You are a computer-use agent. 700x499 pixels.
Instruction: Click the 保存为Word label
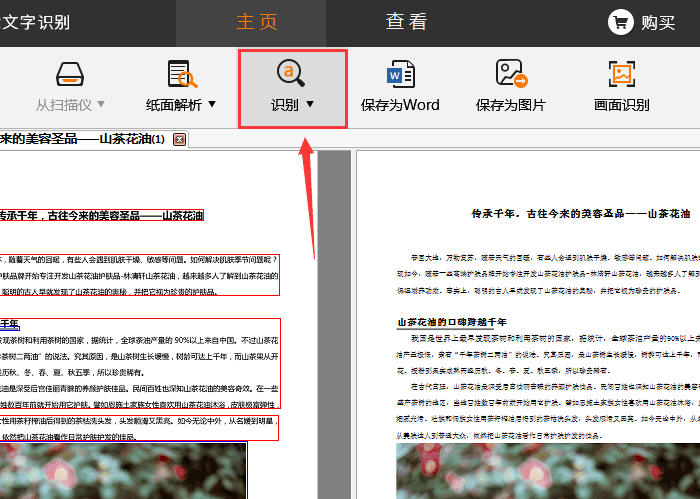(x=400, y=105)
